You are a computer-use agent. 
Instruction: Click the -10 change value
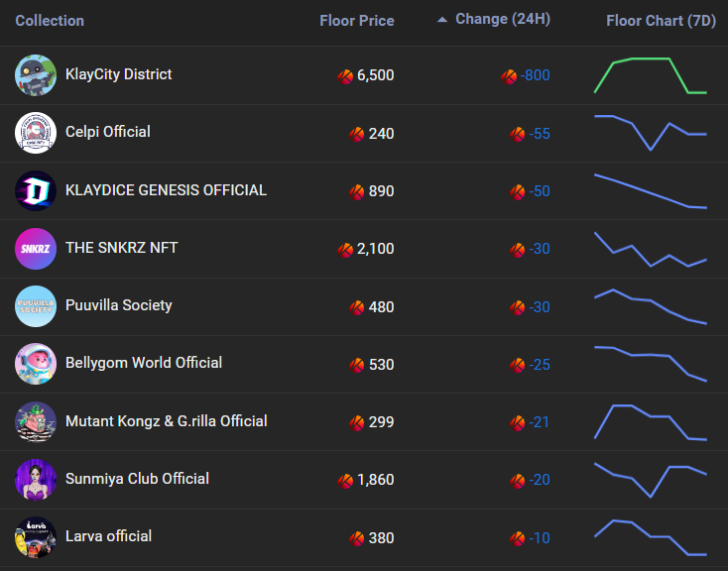click(x=540, y=538)
